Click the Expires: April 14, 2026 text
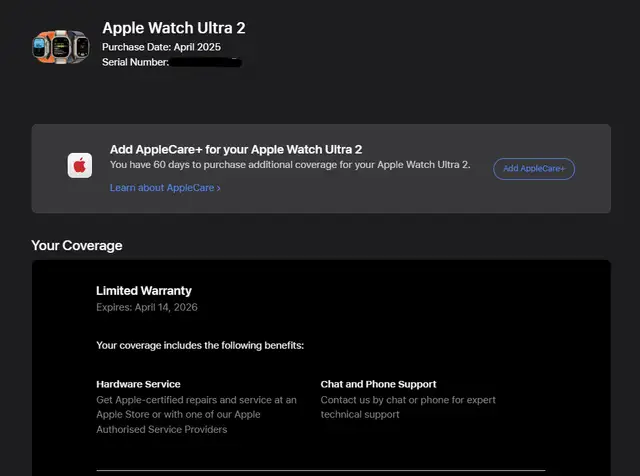640x476 pixels. click(147, 307)
